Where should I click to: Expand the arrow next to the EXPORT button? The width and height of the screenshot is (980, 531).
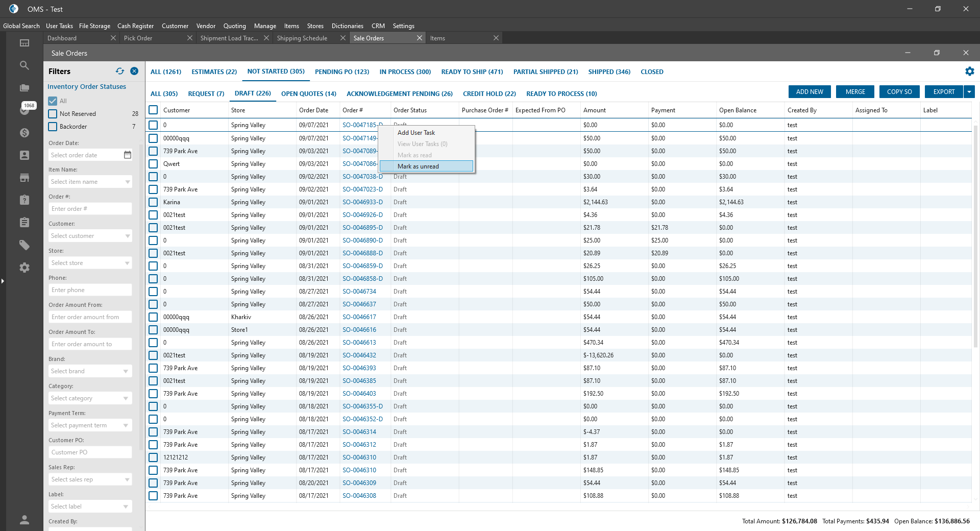(969, 92)
